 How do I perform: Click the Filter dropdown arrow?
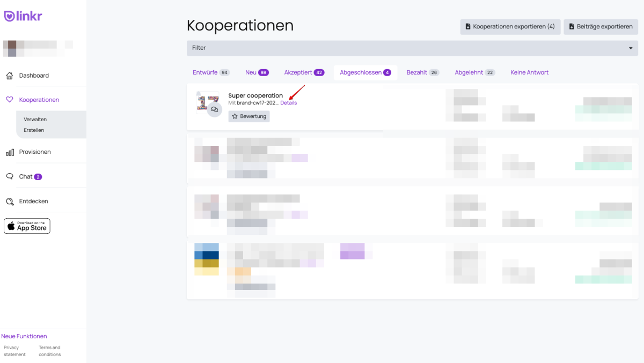(631, 48)
